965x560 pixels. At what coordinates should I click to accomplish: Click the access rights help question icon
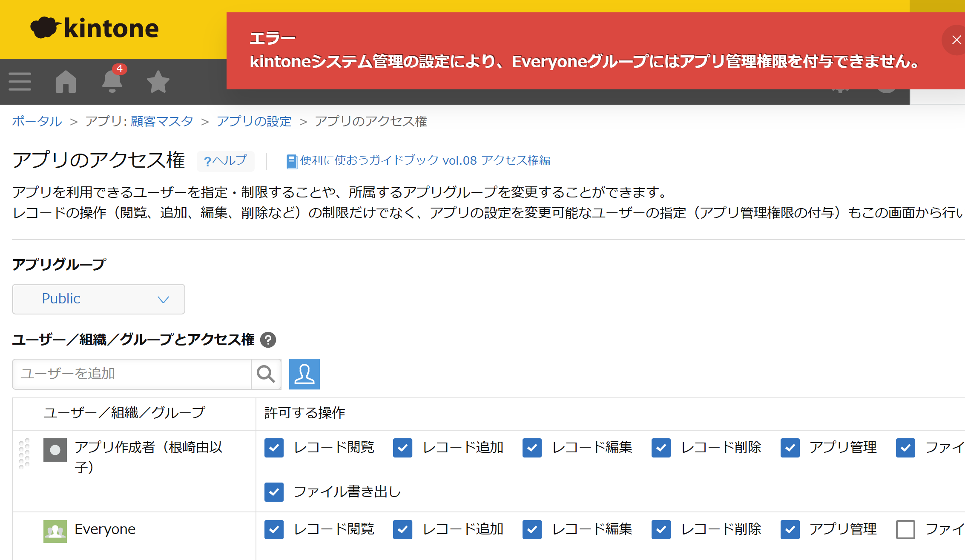(x=268, y=340)
